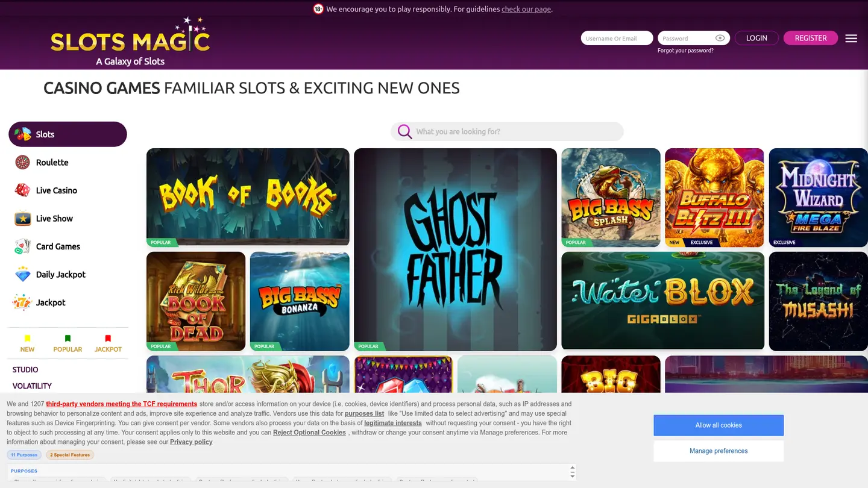Open Book of Books game
868x488 pixels.
point(248,198)
